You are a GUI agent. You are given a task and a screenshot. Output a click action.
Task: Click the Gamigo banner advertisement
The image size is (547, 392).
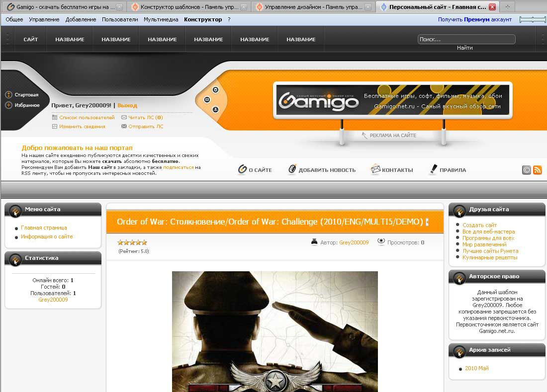tap(393, 100)
